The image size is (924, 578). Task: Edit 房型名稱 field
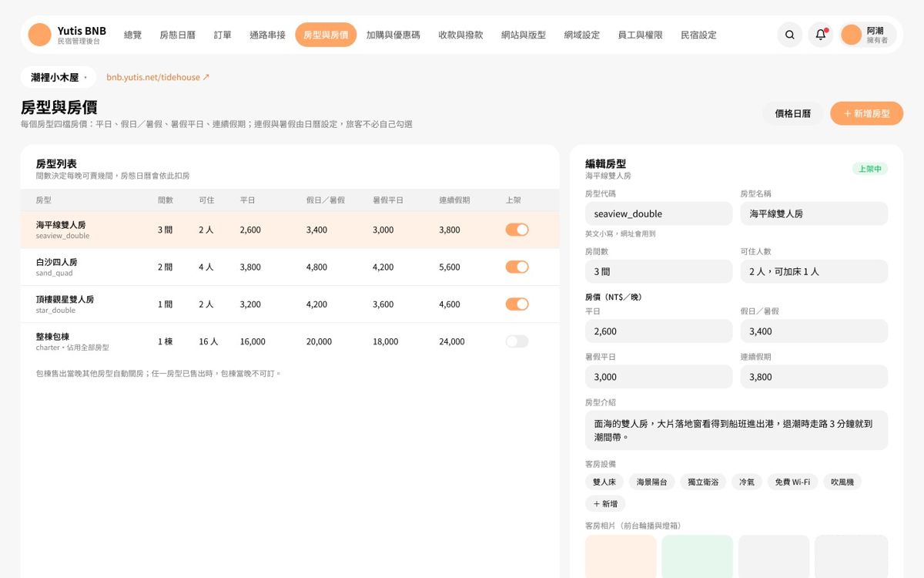coord(814,213)
